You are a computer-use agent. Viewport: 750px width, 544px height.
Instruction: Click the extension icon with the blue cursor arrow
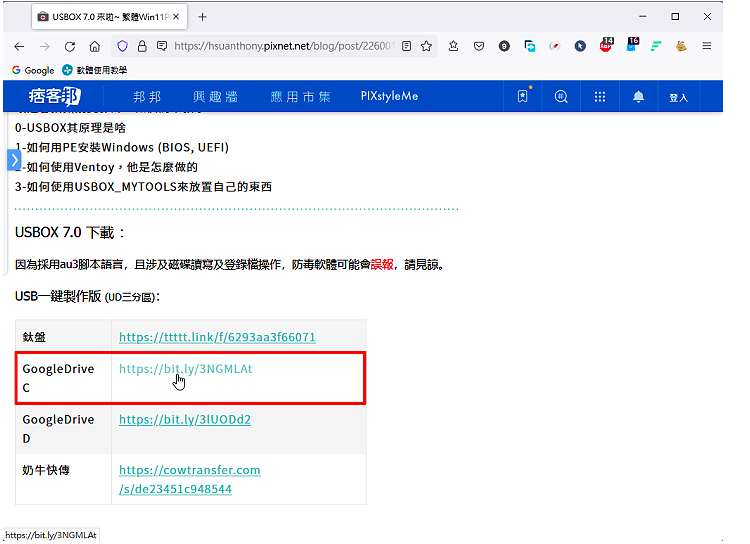[580, 46]
